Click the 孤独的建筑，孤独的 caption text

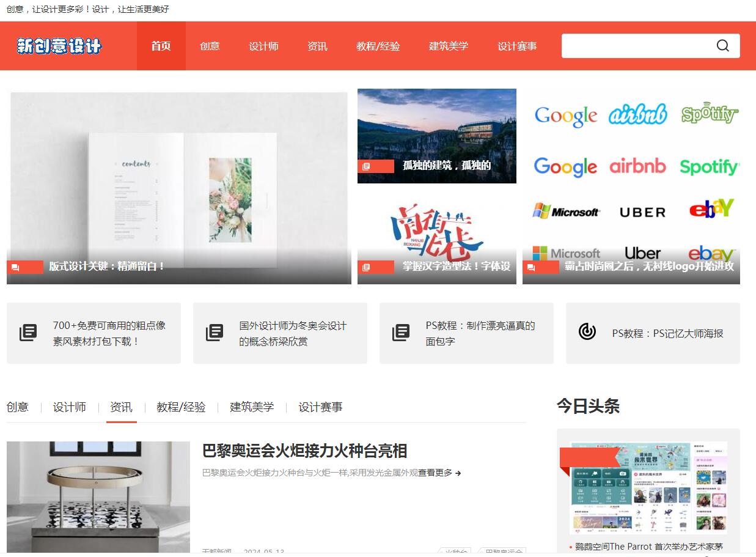click(x=447, y=166)
